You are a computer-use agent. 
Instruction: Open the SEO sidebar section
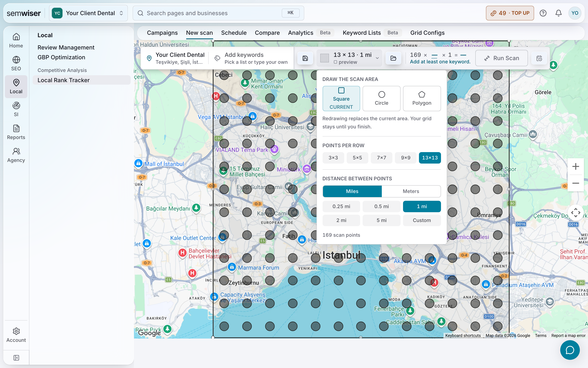coord(16,64)
